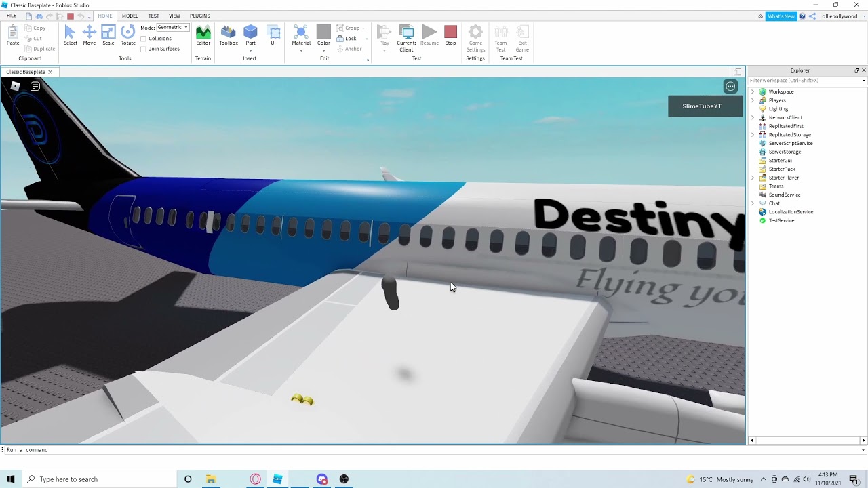Click the Roblox Studio taskbar icon

point(277,479)
